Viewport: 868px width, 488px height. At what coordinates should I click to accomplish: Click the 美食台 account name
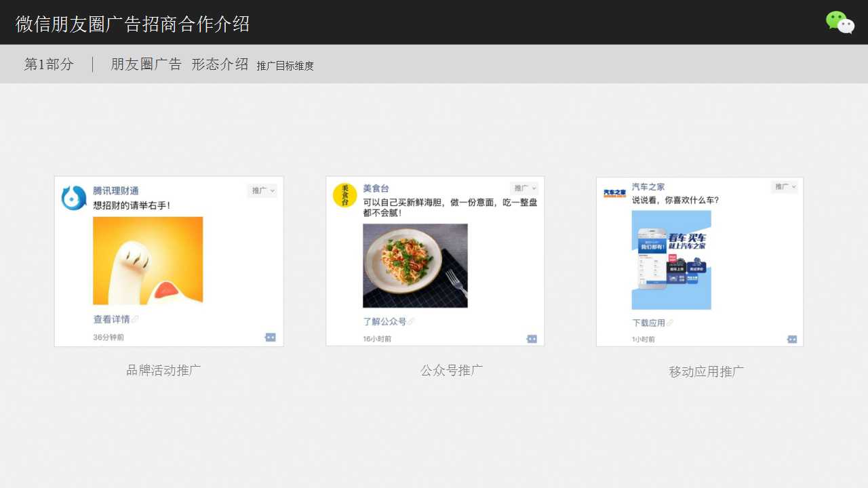tap(376, 188)
